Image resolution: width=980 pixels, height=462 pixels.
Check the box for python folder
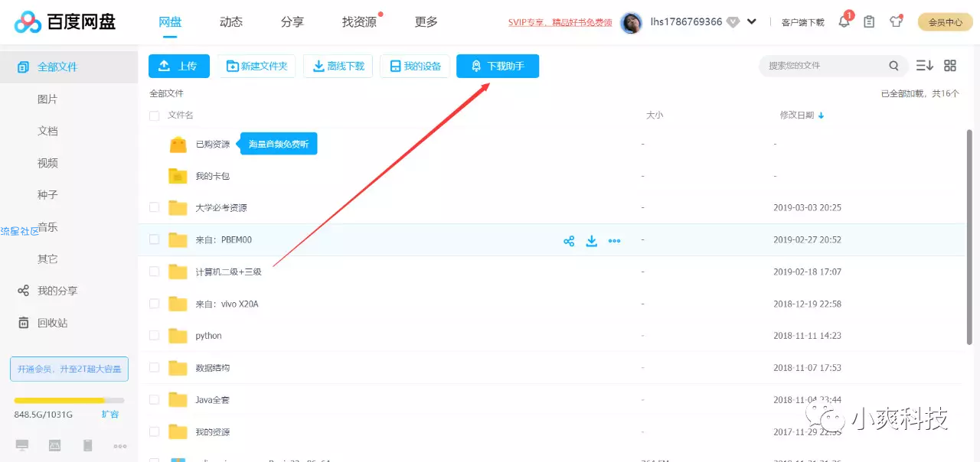[x=155, y=336]
